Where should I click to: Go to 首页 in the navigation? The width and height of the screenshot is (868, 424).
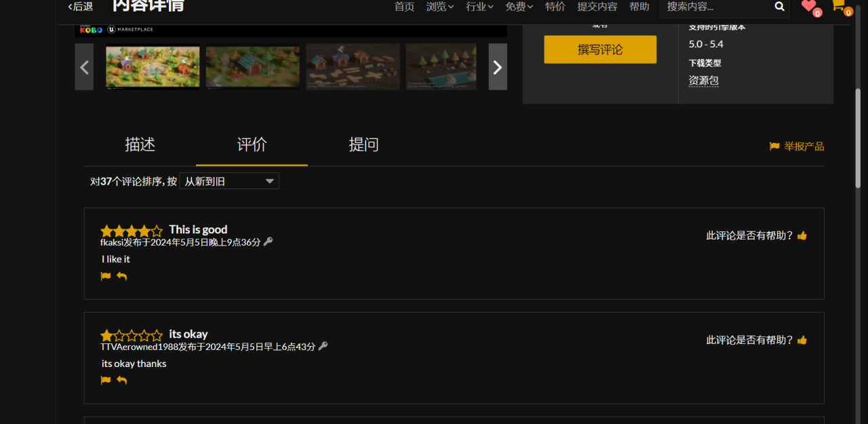click(x=404, y=6)
